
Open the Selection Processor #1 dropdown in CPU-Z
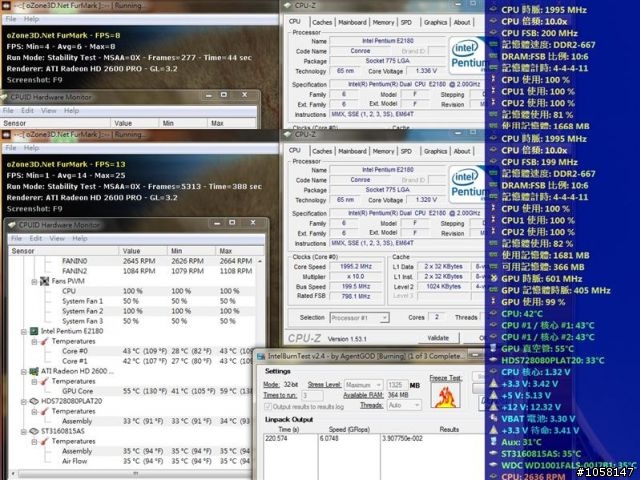pos(359,318)
